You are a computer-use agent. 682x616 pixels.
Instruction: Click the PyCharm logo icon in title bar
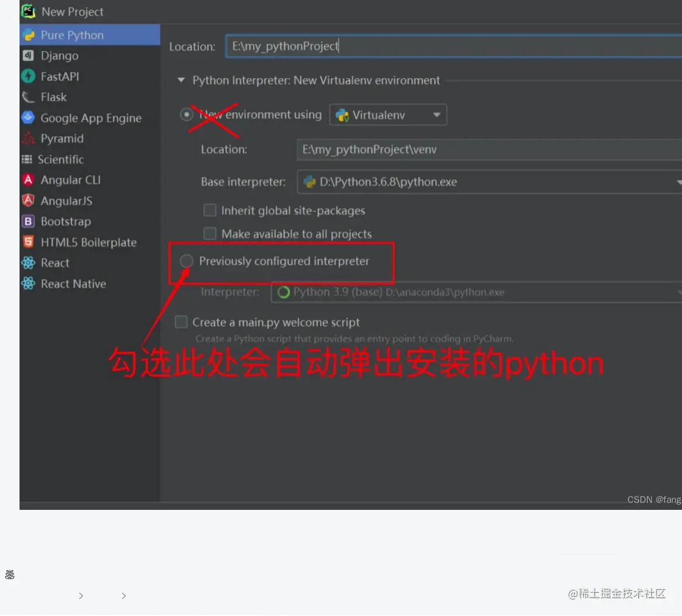[28, 12]
